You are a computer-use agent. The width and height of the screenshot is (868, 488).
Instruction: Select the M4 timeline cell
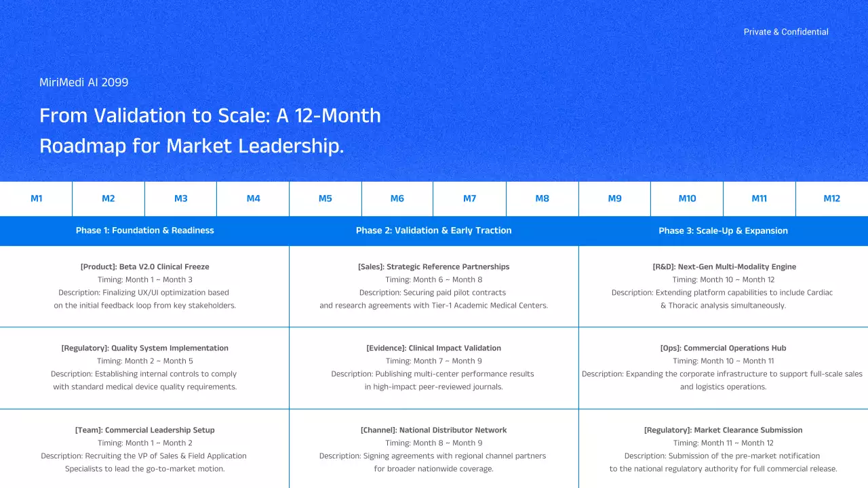coord(253,199)
